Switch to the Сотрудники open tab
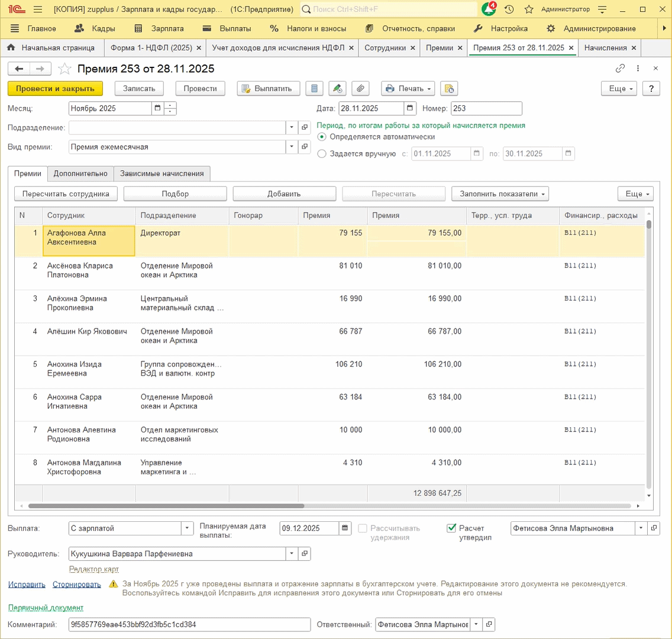Screen dimensions: 672x639 (385, 47)
